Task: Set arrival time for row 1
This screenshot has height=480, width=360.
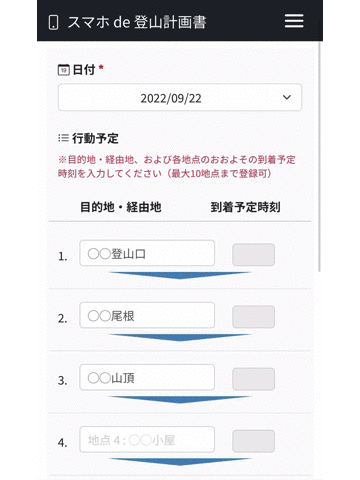Action: [x=254, y=255]
